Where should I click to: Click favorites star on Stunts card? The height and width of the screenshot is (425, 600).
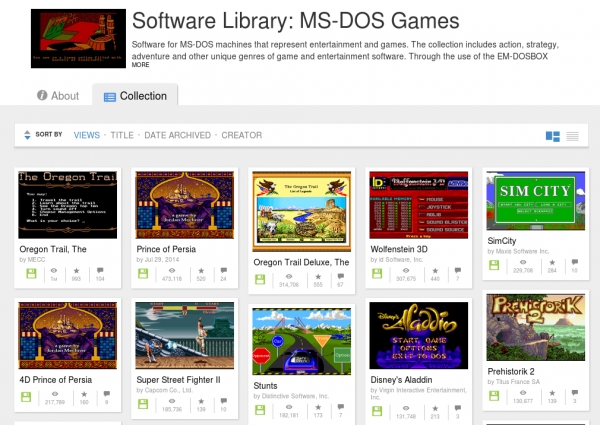pyautogui.click(x=318, y=407)
